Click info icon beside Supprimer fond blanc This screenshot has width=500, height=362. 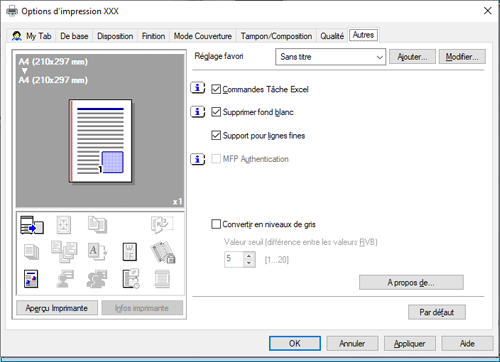coord(198,112)
